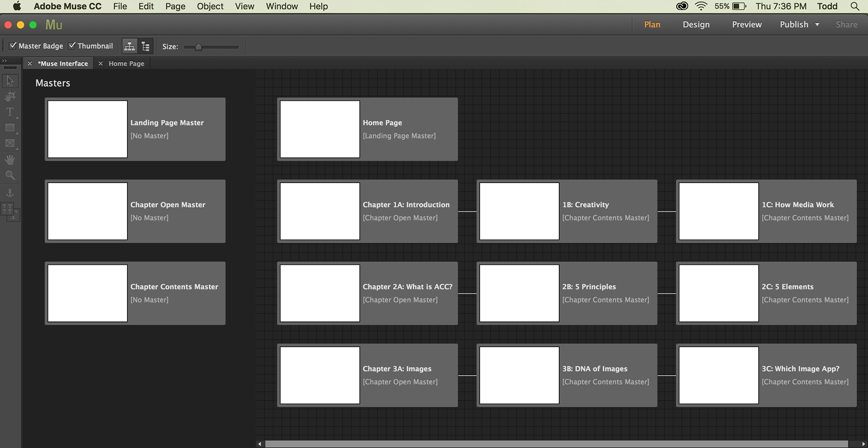The width and height of the screenshot is (868, 448).
Task: Open the Apple menu
Action: (x=17, y=6)
